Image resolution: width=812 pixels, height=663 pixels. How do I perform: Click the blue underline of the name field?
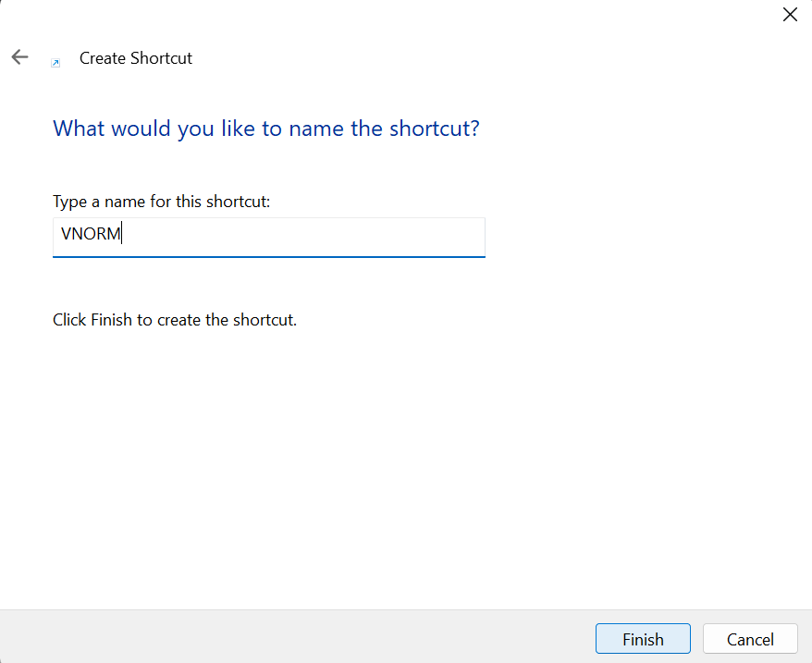pyautogui.click(x=269, y=256)
